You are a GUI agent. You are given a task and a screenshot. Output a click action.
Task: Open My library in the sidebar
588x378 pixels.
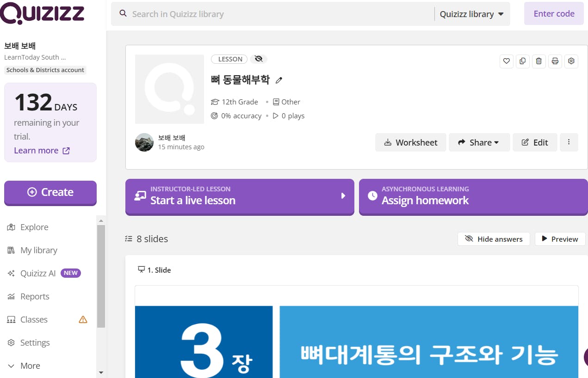click(32, 250)
